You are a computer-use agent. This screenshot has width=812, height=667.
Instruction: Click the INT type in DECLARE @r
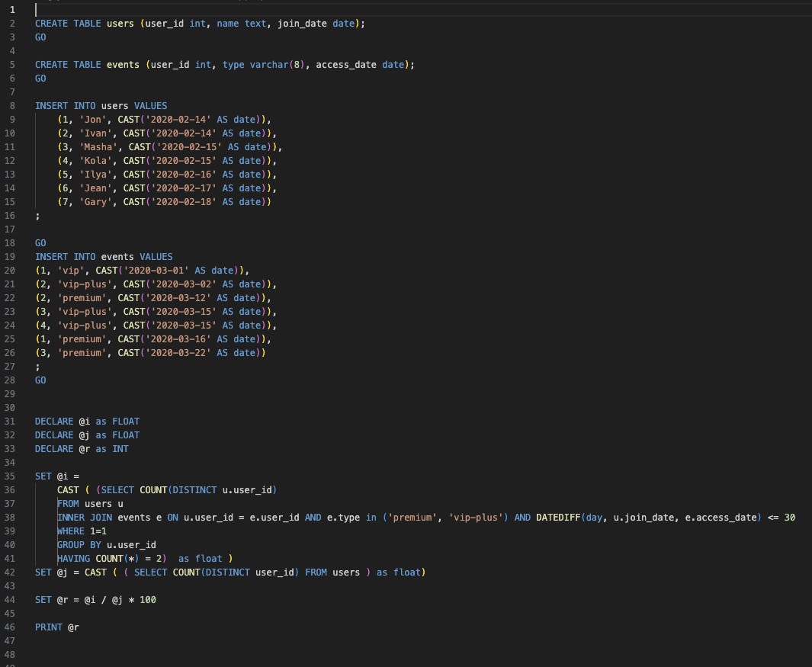pos(120,449)
